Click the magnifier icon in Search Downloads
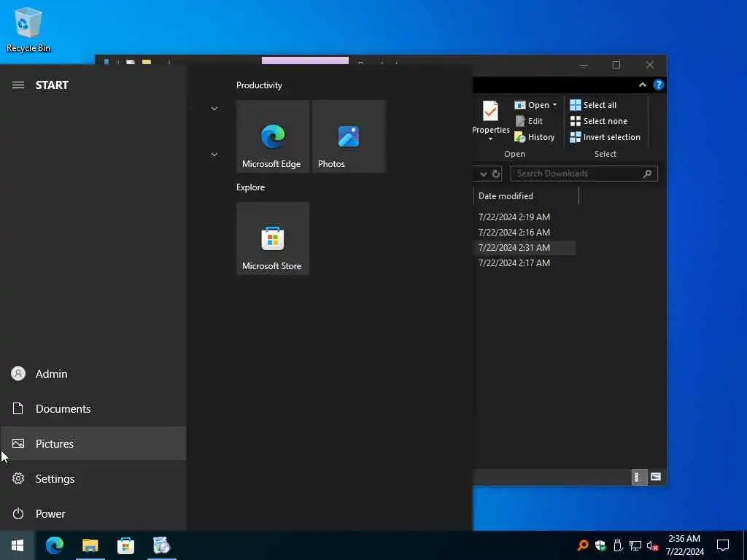 [648, 174]
